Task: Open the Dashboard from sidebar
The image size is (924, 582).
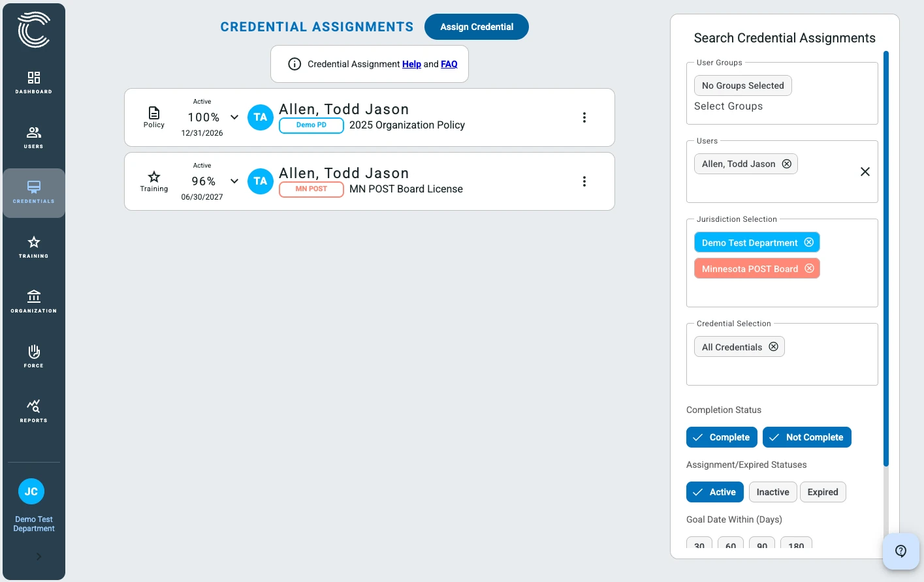Action: pos(34,82)
